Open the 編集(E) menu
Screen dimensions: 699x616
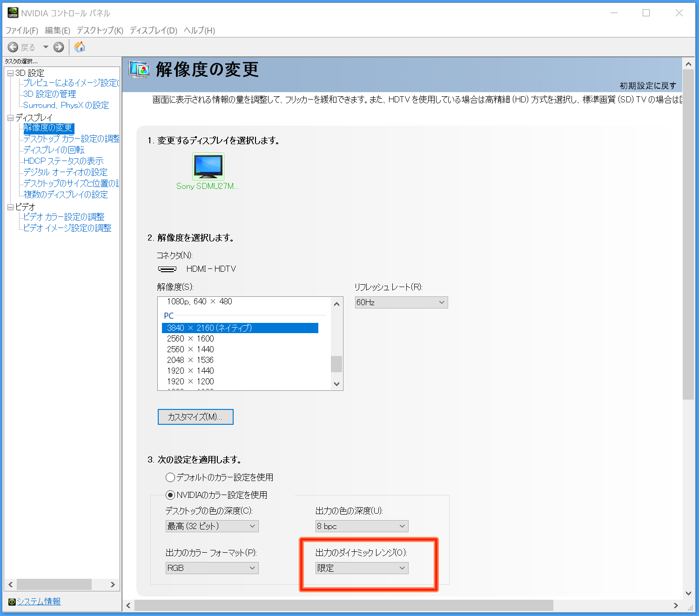tap(57, 31)
